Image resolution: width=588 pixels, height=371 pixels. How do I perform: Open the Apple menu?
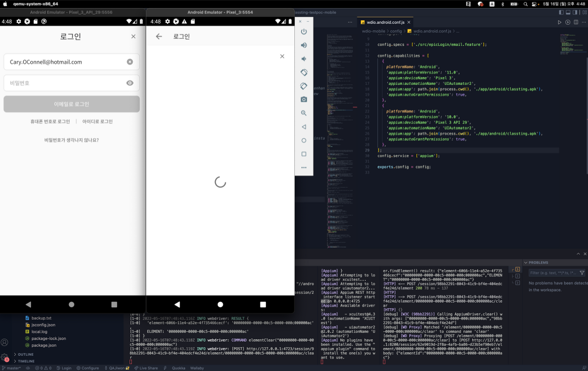(5, 4)
